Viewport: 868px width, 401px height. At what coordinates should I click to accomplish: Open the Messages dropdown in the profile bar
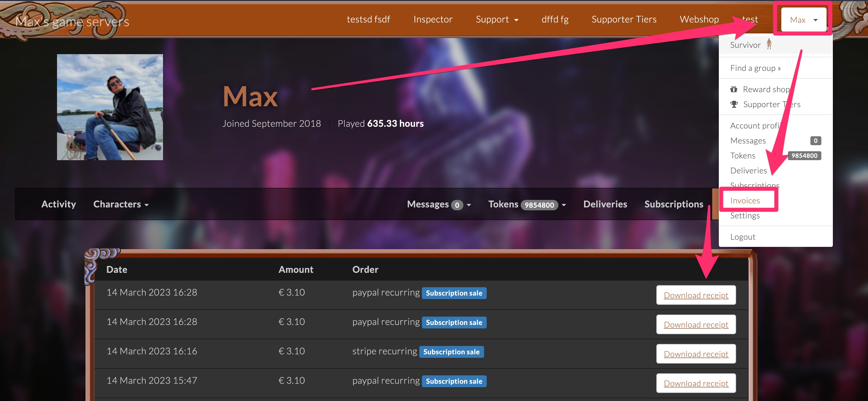click(x=438, y=204)
